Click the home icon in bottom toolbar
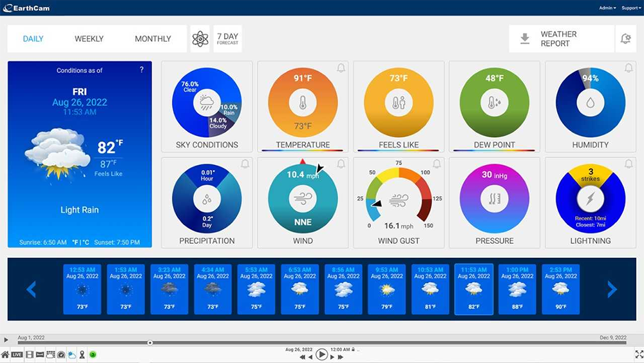 5,355
